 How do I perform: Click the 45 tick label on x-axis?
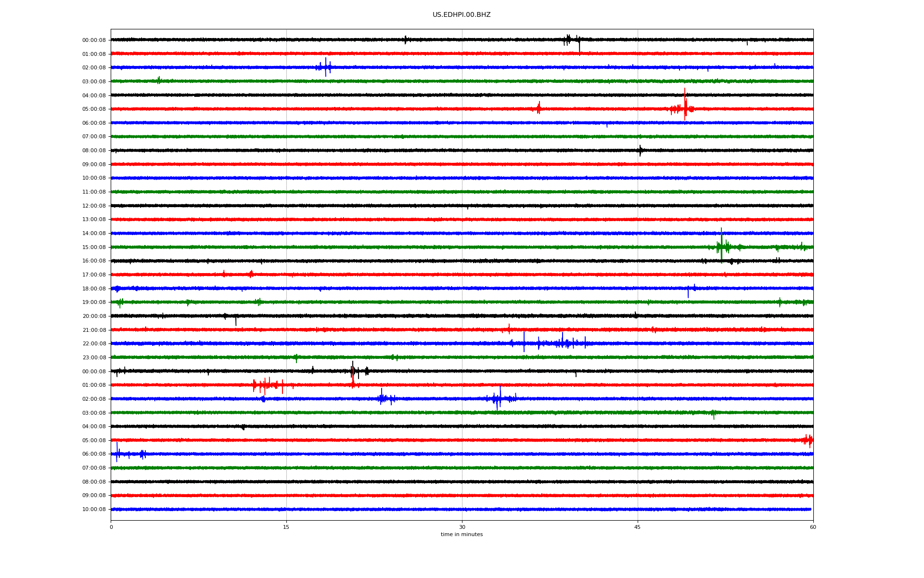click(x=637, y=527)
